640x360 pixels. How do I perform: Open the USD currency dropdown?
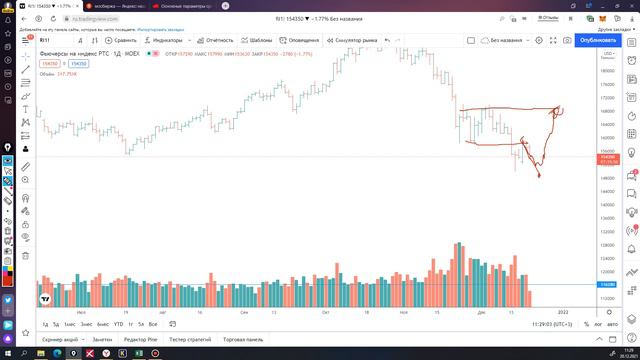pyautogui.click(x=609, y=53)
